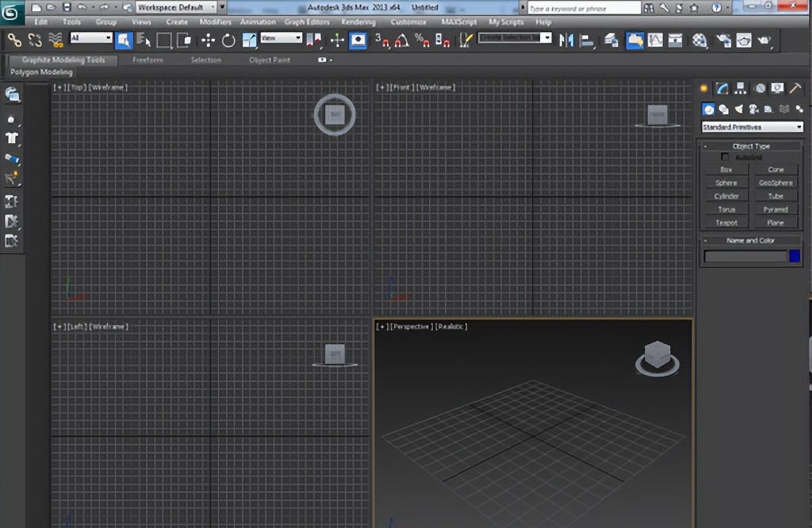Open the Named Selection Sets dropdown

coord(515,38)
